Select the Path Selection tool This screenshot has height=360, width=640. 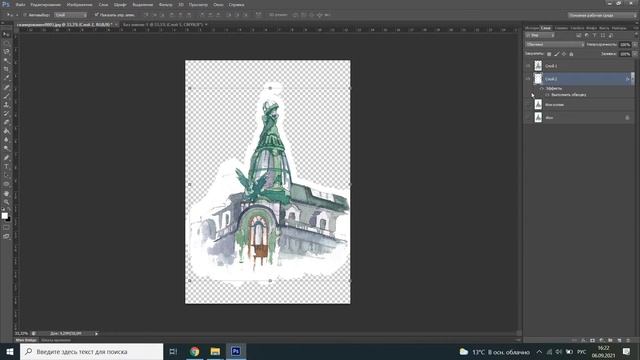tap(6, 175)
